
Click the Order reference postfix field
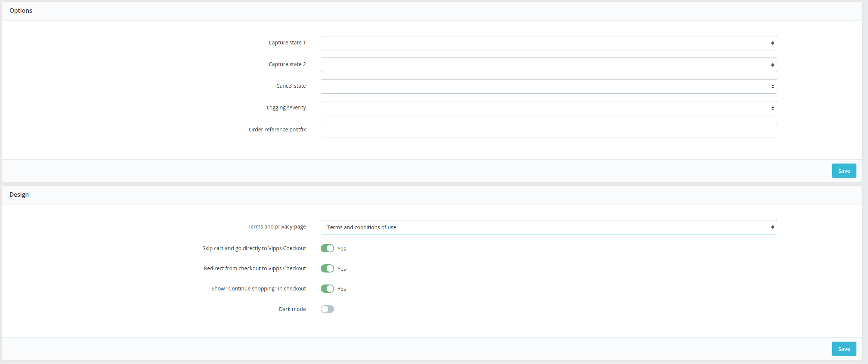(x=548, y=130)
